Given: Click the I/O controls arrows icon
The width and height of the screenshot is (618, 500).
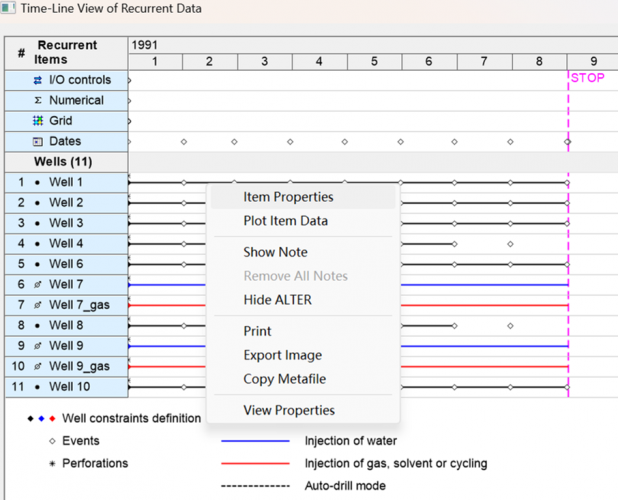Looking at the screenshot, I should click(x=38, y=80).
